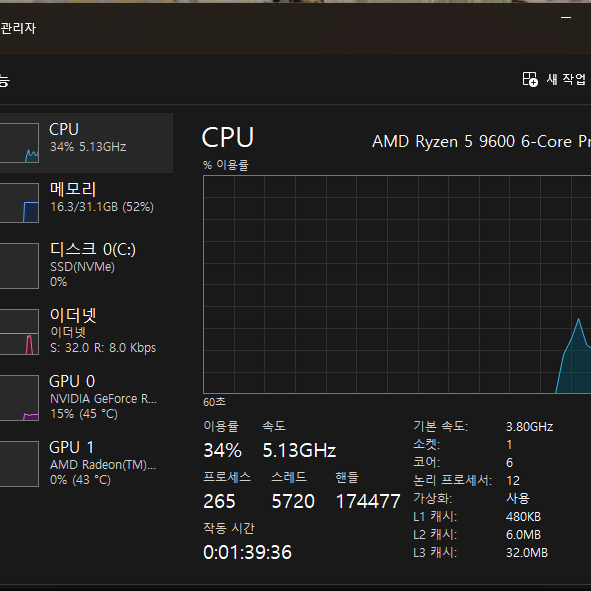Click the AMD Ryzen 5 9600 processor name
Image resolution: width=591 pixels, height=591 pixels.
click(x=481, y=142)
